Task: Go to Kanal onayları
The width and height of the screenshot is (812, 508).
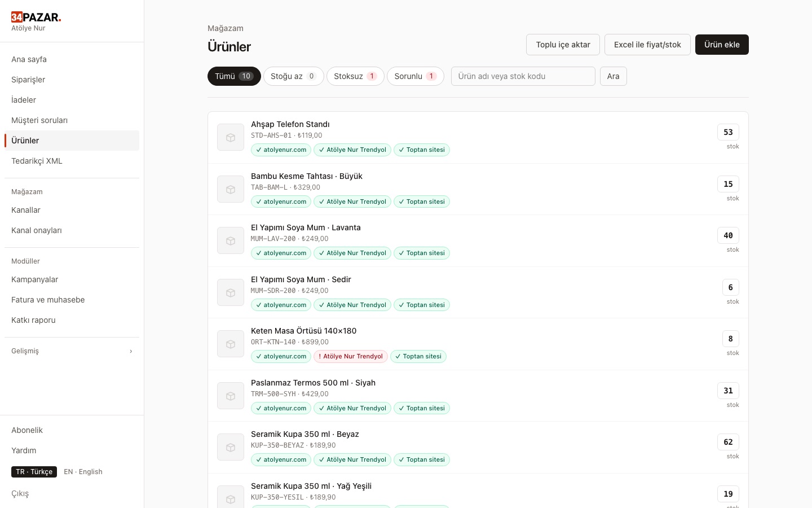Action: pos(72,230)
